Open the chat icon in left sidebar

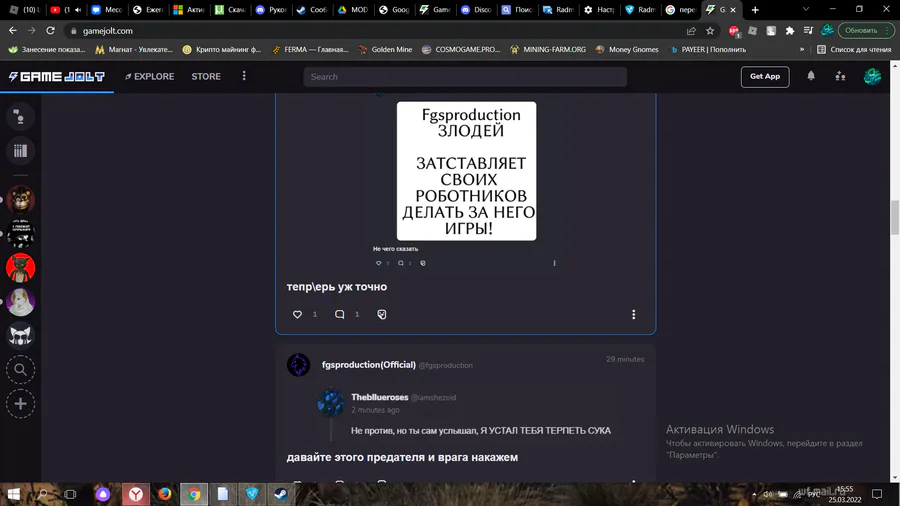point(20,117)
